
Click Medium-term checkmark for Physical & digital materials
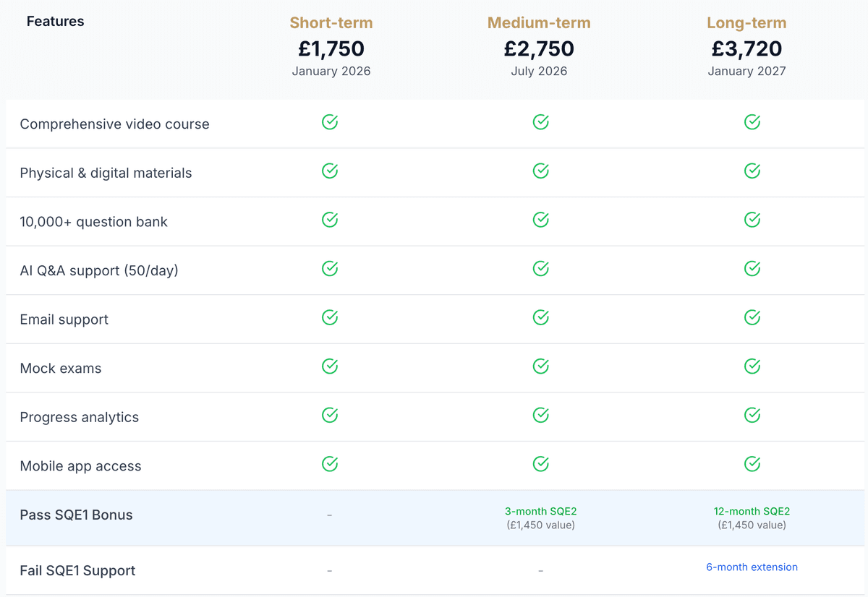pos(540,171)
